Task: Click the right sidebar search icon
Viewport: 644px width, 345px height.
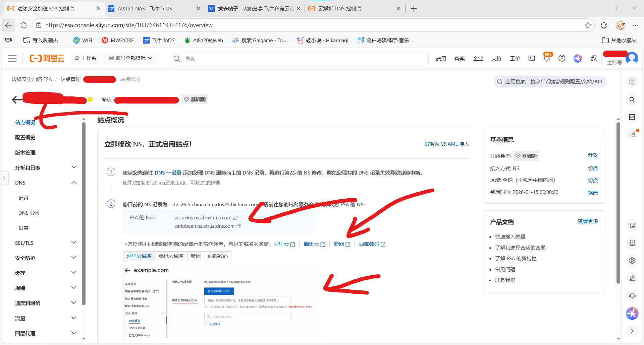Action: tap(632, 99)
